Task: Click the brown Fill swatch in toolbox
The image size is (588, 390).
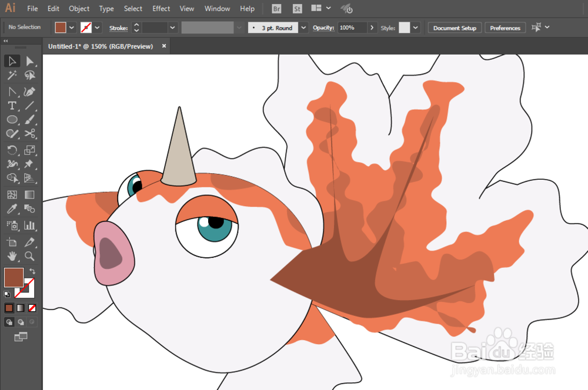Action: pyautogui.click(x=14, y=277)
